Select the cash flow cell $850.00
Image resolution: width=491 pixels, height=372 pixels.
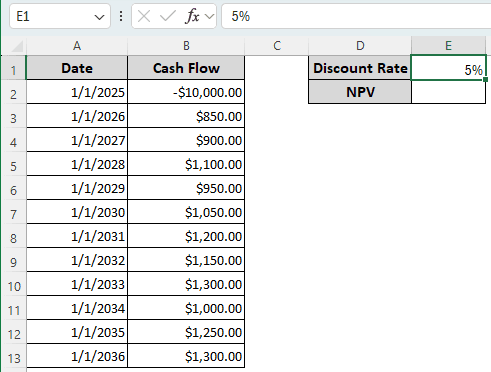point(186,116)
